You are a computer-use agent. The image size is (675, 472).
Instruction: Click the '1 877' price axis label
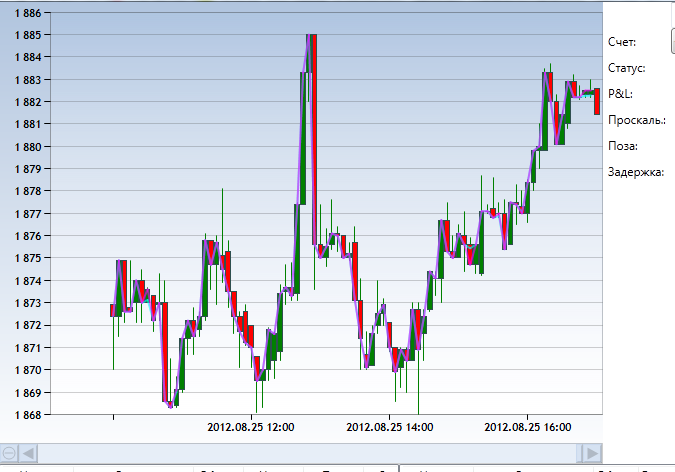coord(28,214)
